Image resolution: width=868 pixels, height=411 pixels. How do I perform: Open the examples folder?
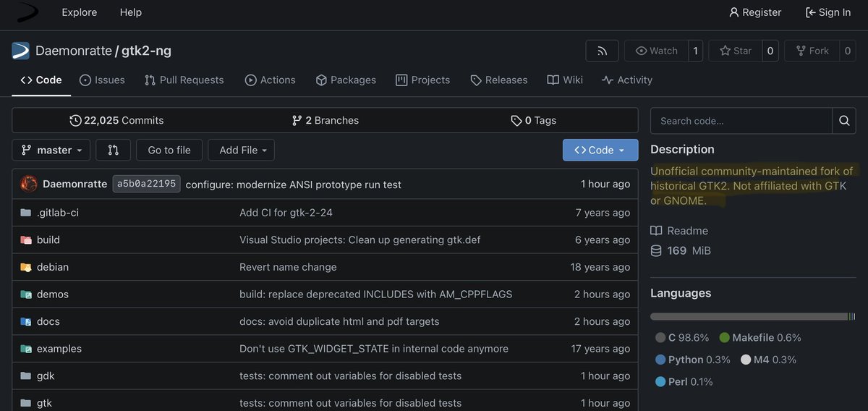[59, 349]
